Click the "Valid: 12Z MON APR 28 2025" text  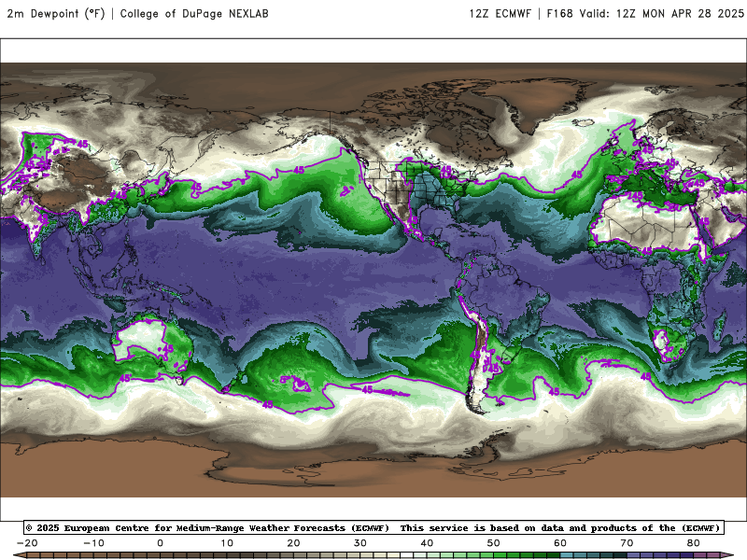coord(662,13)
